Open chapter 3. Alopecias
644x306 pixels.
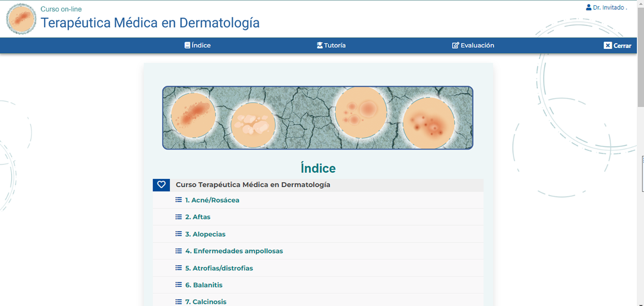click(x=205, y=234)
